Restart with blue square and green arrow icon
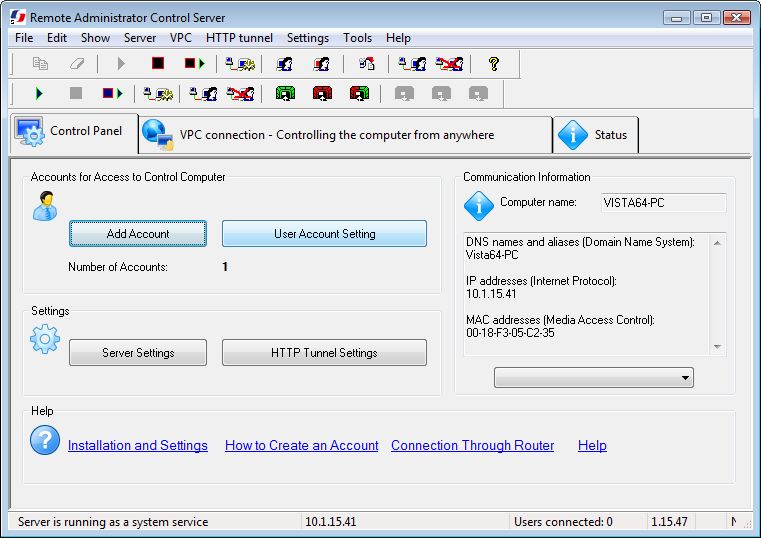The image size is (761, 538). (113, 93)
